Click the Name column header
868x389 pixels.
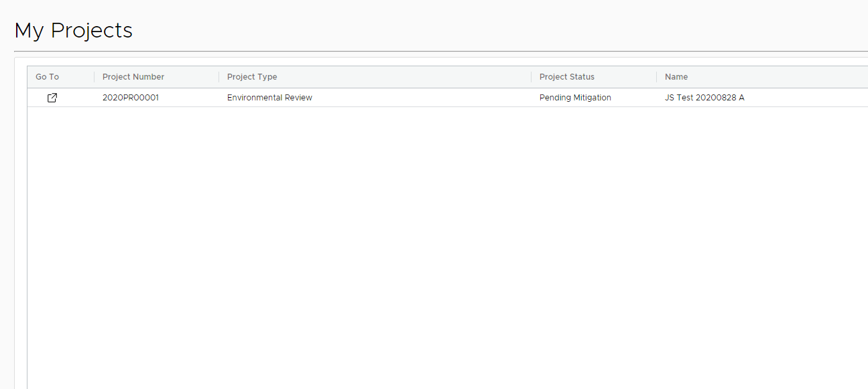click(x=676, y=77)
